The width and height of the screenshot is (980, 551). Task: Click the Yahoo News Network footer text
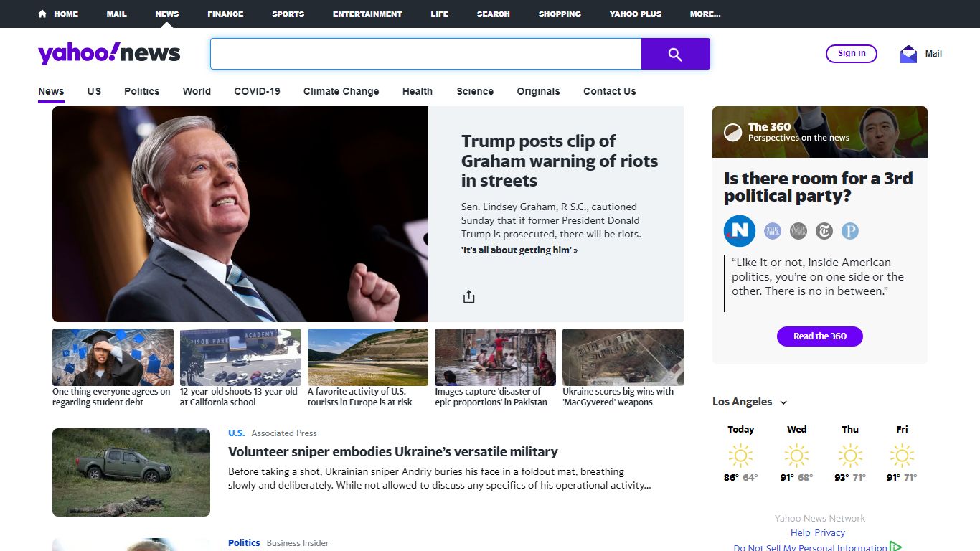coord(820,518)
